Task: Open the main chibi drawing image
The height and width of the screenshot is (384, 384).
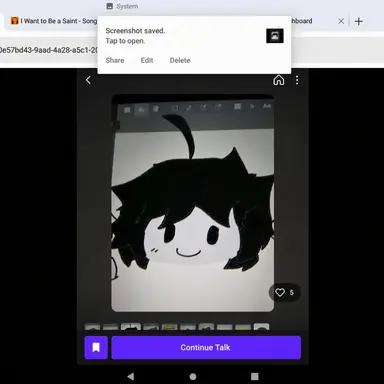Action: tap(193, 203)
